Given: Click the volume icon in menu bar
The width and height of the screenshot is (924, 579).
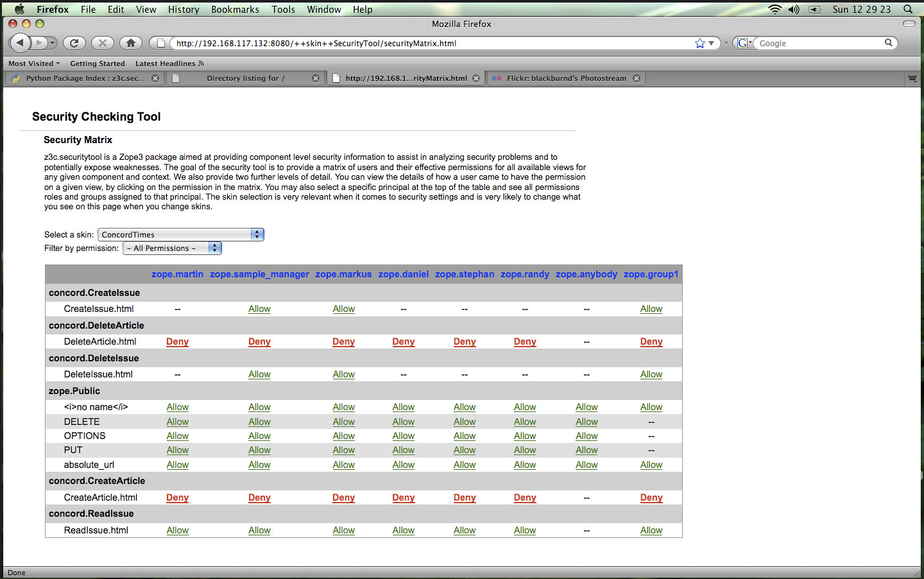Looking at the screenshot, I should (x=794, y=9).
